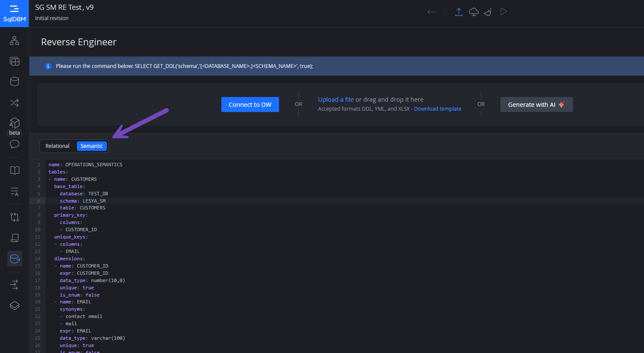Click the tables: line in editor
This screenshot has width=644, height=353.
click(58, 172)
